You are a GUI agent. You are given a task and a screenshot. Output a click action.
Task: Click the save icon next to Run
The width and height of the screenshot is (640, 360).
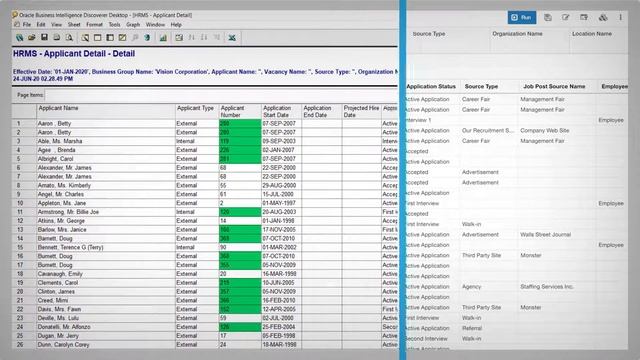tap(548, 18)
